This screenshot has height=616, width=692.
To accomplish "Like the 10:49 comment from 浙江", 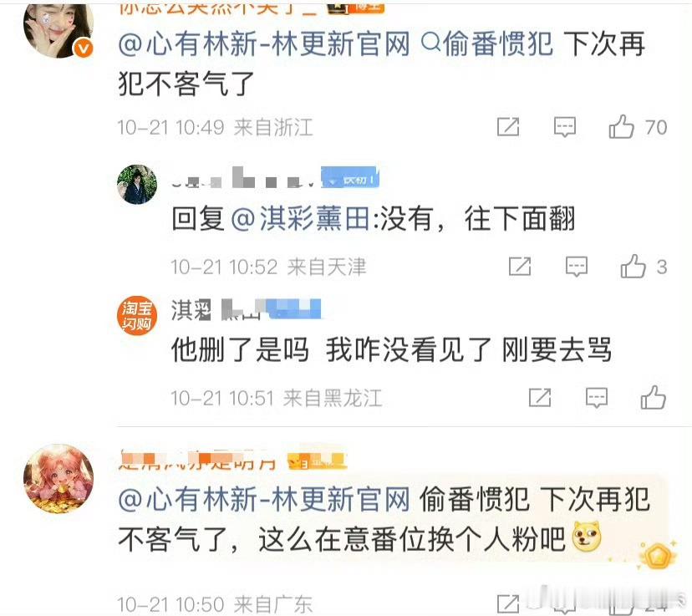I will (x=621, y=127).
